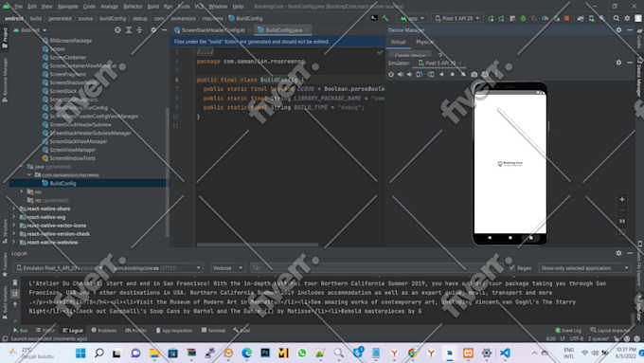Expand the react-native-share module

click(13, 209)
